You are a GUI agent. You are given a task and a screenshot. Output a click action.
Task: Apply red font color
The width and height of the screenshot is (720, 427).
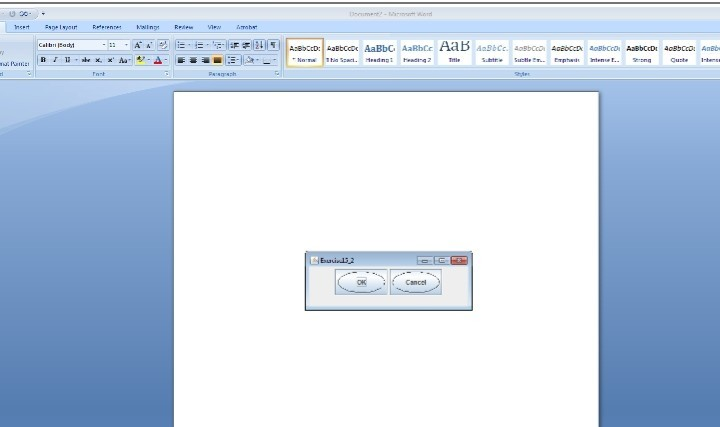[x=158, y=60]
